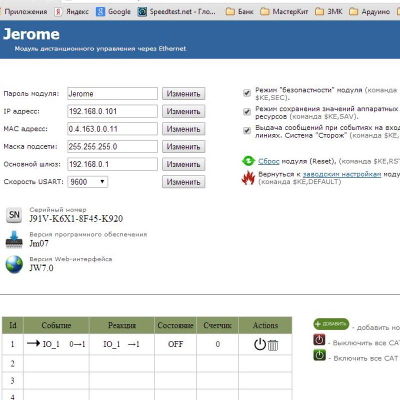
Task: Click the Событие column header
Action: (x=56, y=325)
